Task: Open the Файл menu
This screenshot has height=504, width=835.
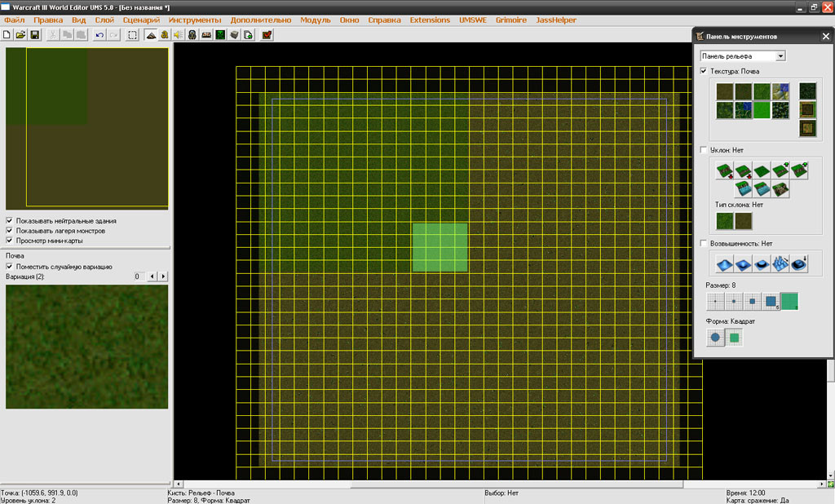Action: tap(15, 20)
